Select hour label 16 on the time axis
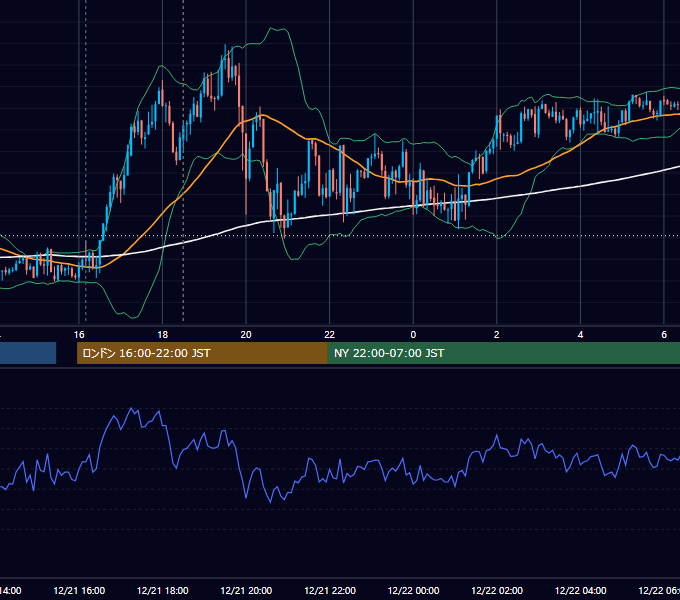Image resolution: width=680 pixels, height=600 pixels. (79, 335)
